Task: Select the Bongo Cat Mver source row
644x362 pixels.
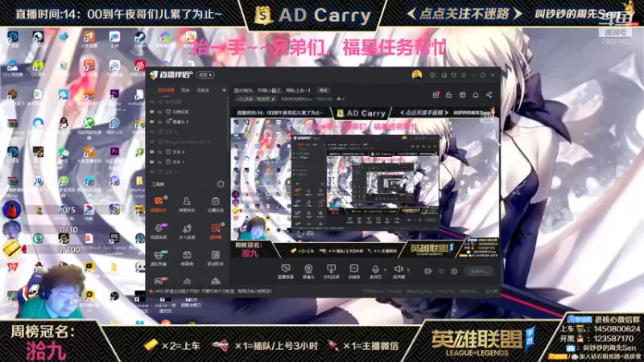Action: (187, 142)
